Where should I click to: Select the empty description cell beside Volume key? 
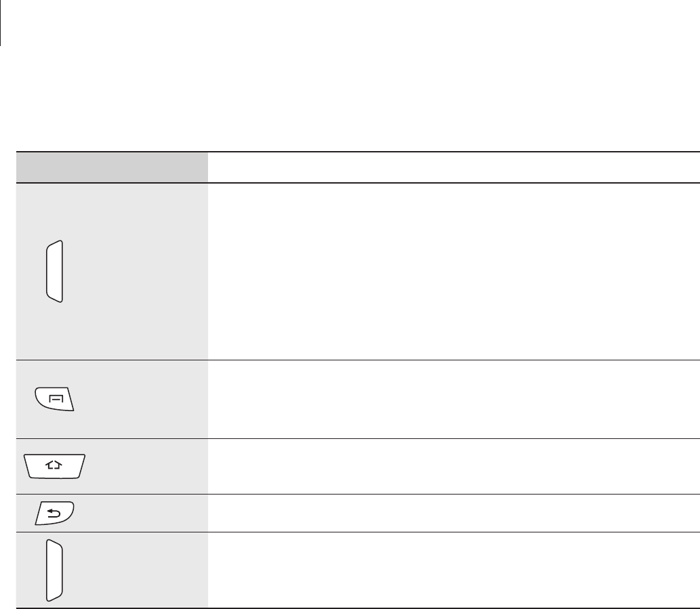pos(453,570)
